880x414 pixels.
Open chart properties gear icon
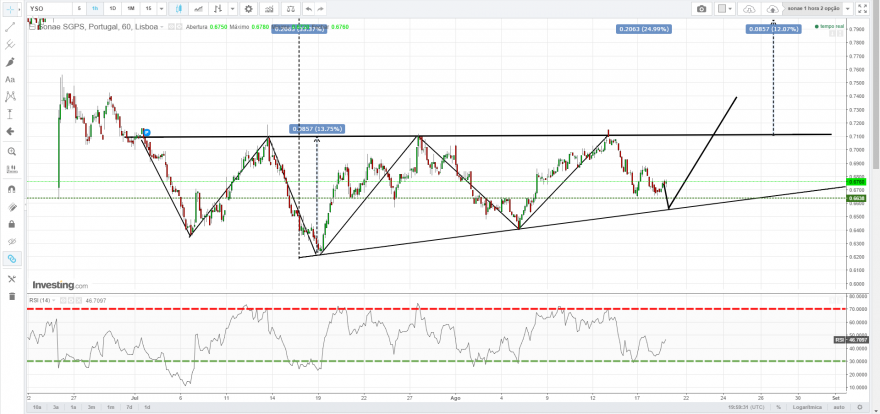[249, 9]
